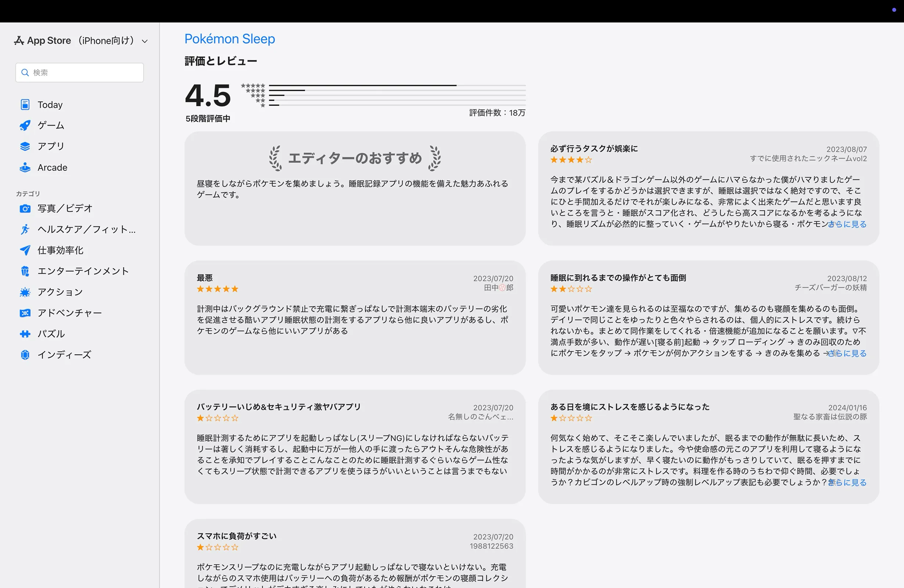The image size is (904, 588).
Task: Click the date 2023/08/12
Action: click(847, 279)
